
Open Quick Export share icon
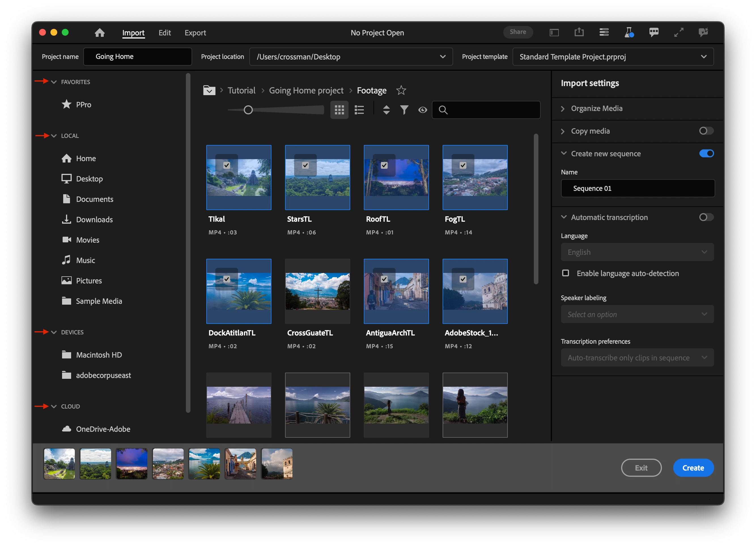[579, 32]
